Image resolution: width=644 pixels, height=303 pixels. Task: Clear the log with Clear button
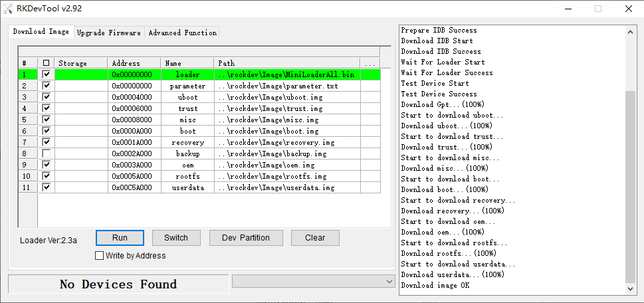point(315,238)
